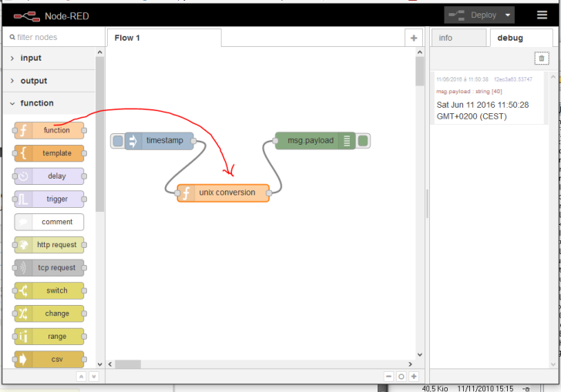
Task: Select the delay node in palette
Action: [x=49, y=176]
